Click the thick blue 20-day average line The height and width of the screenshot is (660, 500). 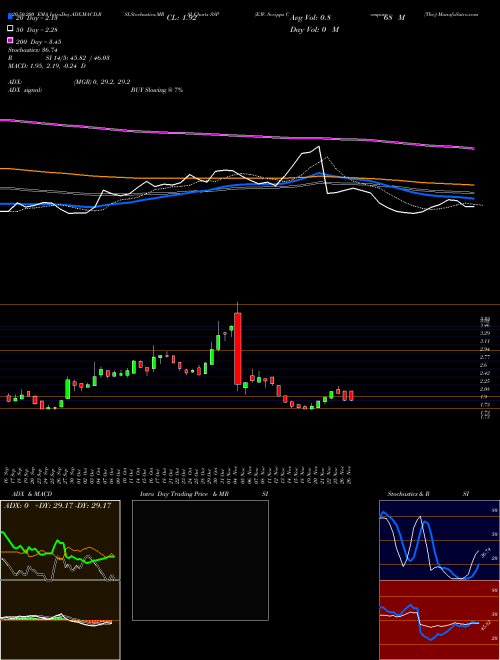(236, 186)
